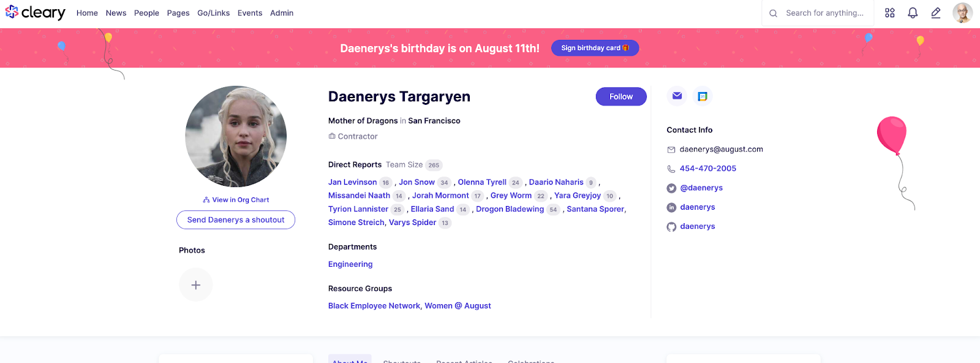Open Olenna Tyrell's profile
Screen dimensions: 980x363
click(x=482, y=182)
